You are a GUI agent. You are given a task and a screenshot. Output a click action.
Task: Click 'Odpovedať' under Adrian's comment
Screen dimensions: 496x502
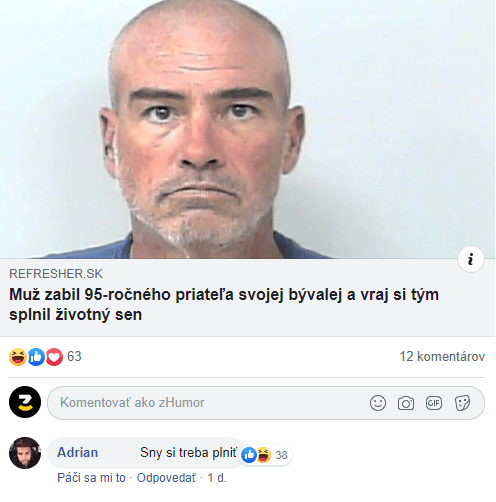166,478
